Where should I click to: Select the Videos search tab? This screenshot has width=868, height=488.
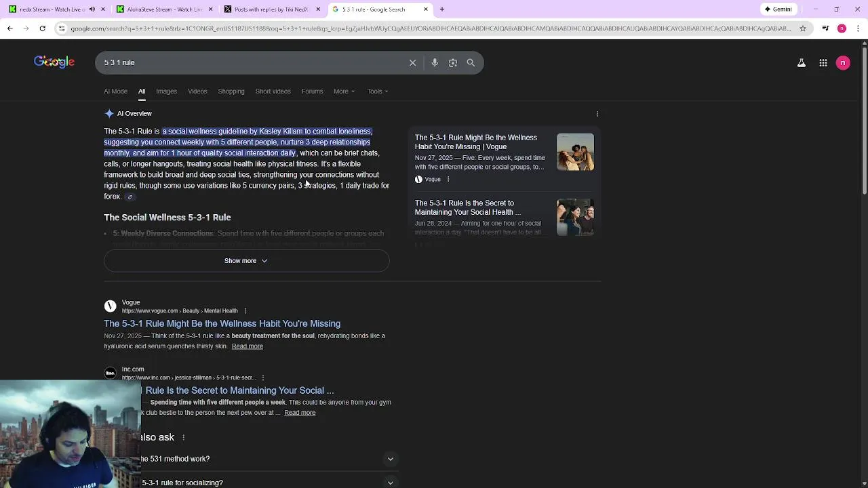pyautogui.click(x=197, y=91)
